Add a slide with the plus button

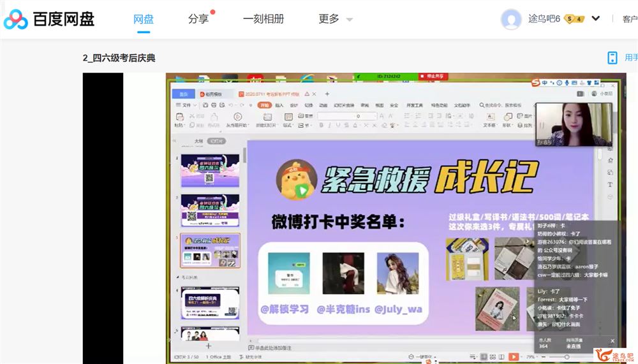coord(209,346)
